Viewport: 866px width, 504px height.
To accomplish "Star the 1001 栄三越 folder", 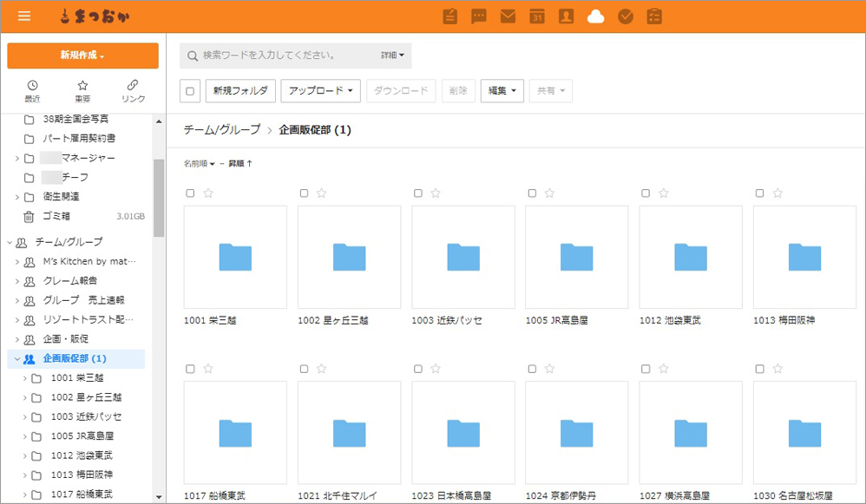I will 208,193.
